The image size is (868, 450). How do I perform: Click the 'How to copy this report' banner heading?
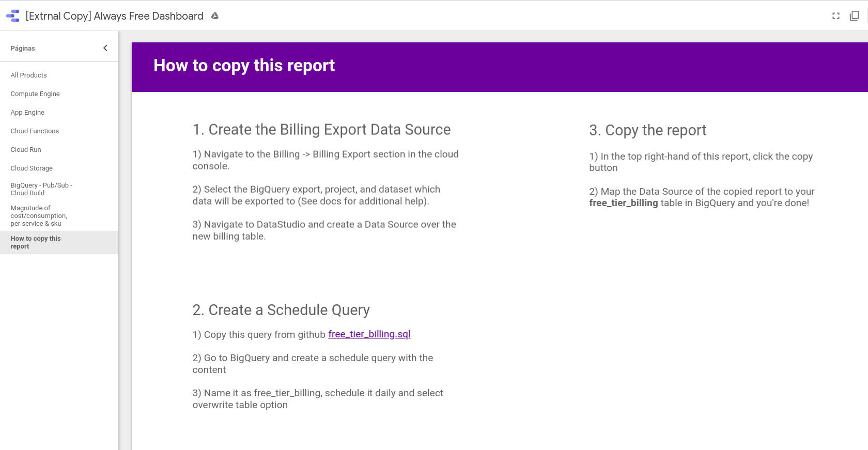[x=244, y=66]
